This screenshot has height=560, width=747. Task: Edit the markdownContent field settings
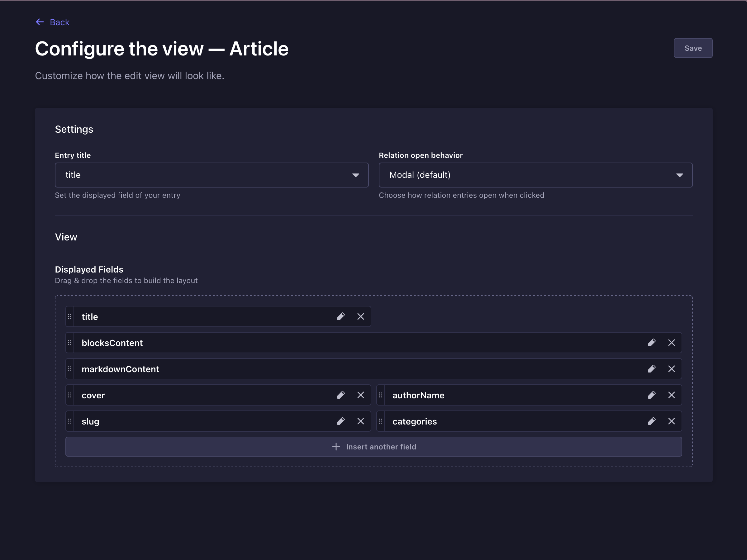click(x=652, y=368)
